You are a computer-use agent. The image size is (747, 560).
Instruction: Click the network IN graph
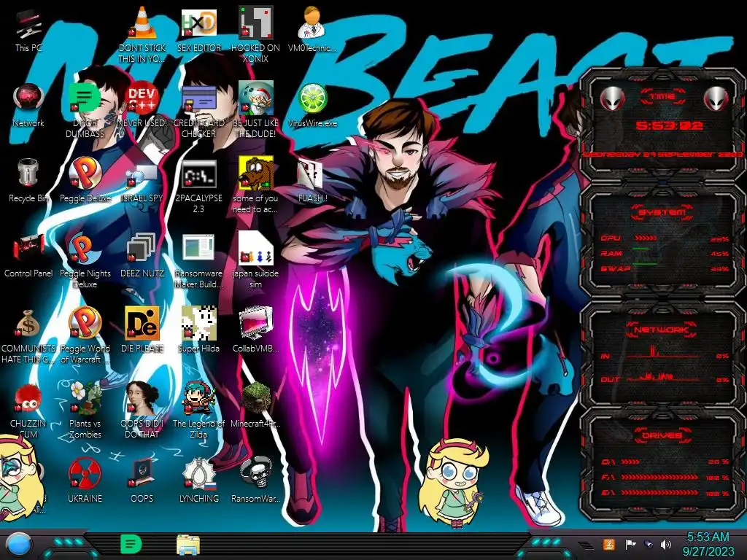click(x=662, y=353)
